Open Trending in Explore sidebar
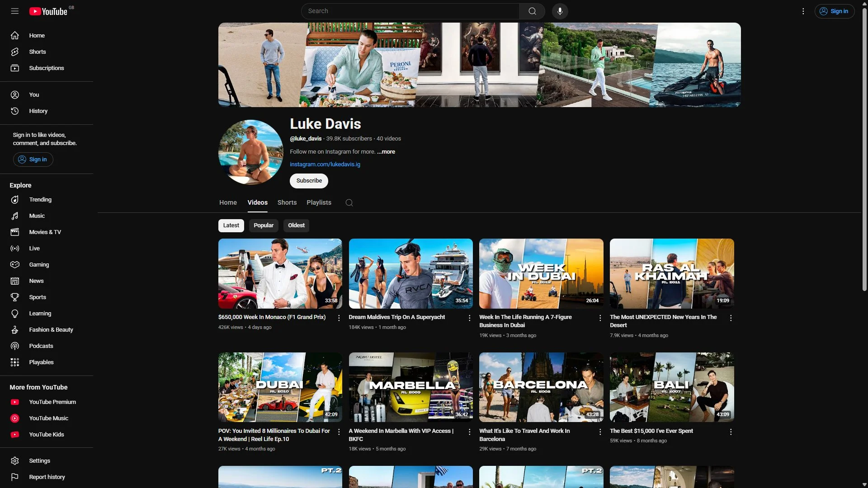The width and height of the screenshot is (868, 488). [40, 200]
